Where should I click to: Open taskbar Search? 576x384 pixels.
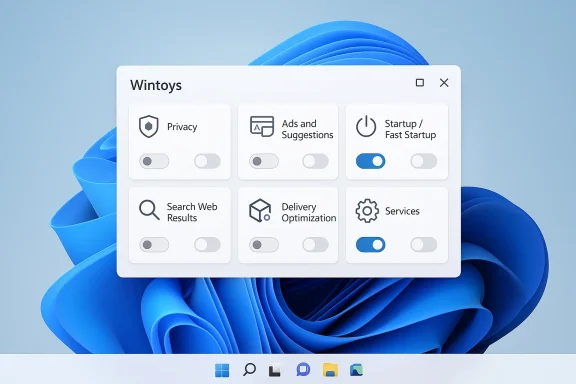point(249,369)
